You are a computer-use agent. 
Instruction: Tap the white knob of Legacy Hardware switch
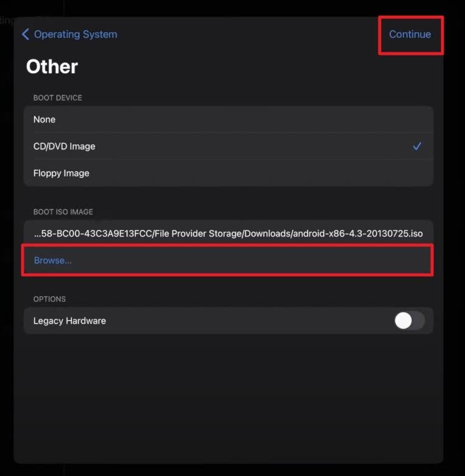pyautogui.click(x=403, y=321)
